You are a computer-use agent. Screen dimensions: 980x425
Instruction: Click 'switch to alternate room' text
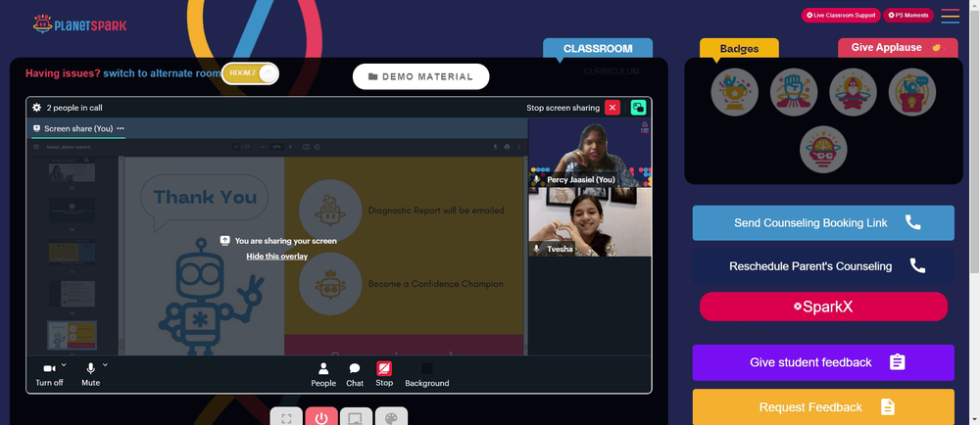pyautogui.click(x=162, y=73)
